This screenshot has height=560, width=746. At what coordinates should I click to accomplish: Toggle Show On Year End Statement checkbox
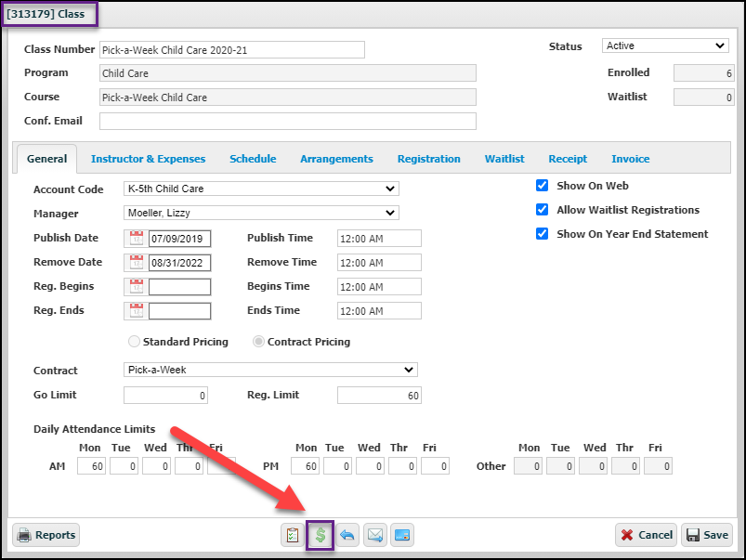542,234
